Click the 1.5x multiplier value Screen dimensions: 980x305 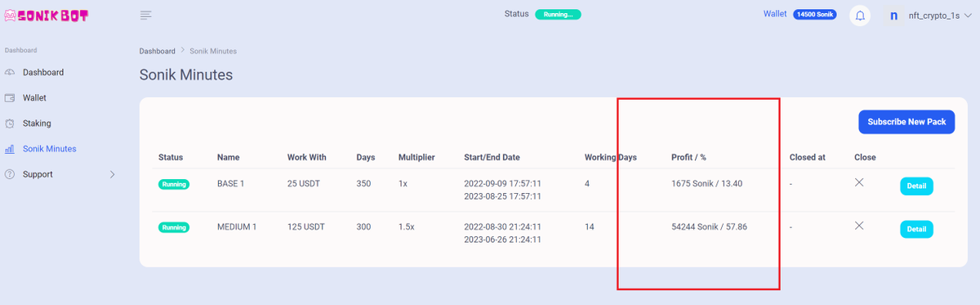pos(406,227)
